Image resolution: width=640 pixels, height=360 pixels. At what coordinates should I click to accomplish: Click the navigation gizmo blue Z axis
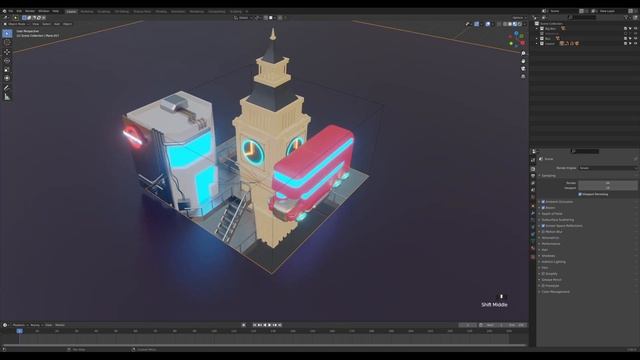point(516,33)
